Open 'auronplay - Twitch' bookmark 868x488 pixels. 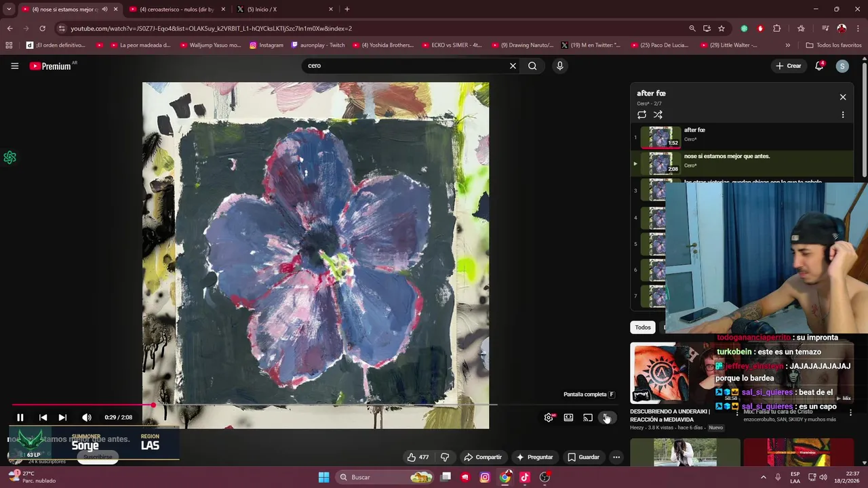[318, 45]
